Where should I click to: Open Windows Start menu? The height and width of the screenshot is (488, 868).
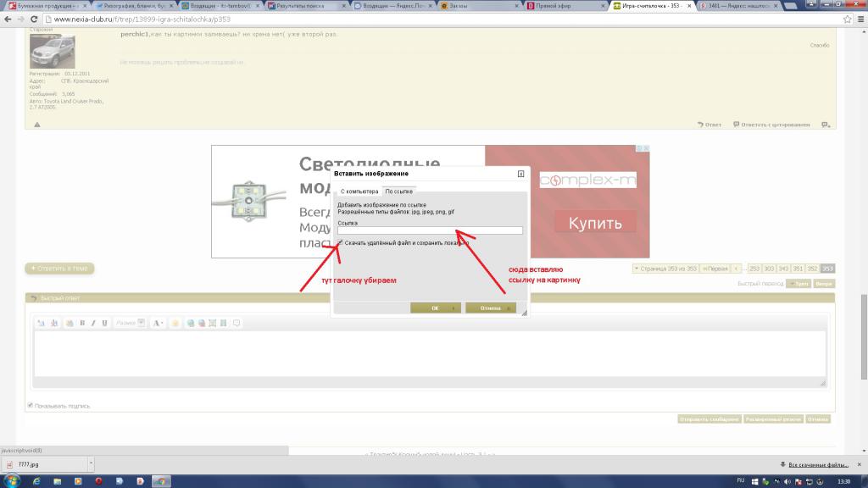[x=10, y=480]
